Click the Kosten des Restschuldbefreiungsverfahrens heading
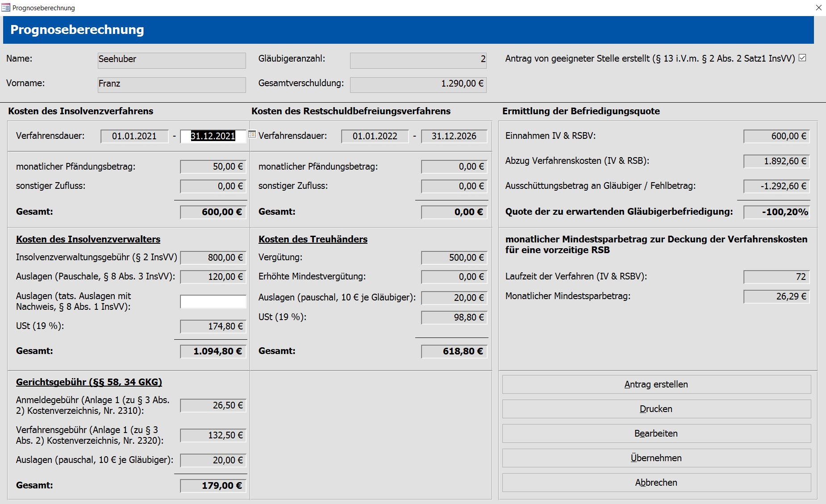The width and height of the screenshot is (826, 504). pos(351,111)
